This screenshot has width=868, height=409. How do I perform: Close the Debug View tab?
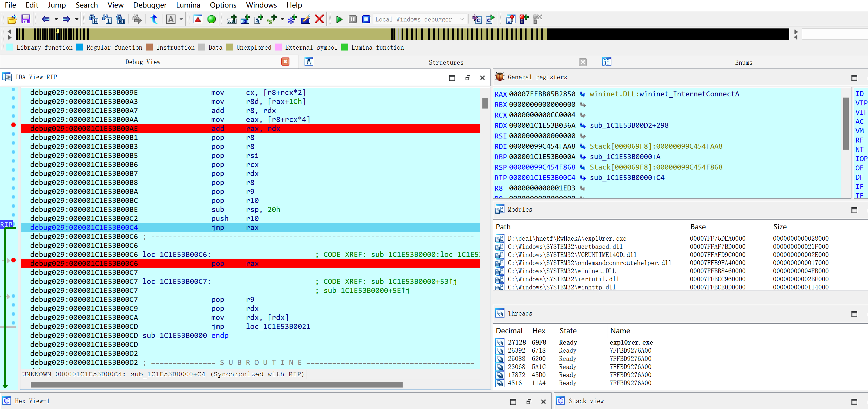[x=285, y=62]
